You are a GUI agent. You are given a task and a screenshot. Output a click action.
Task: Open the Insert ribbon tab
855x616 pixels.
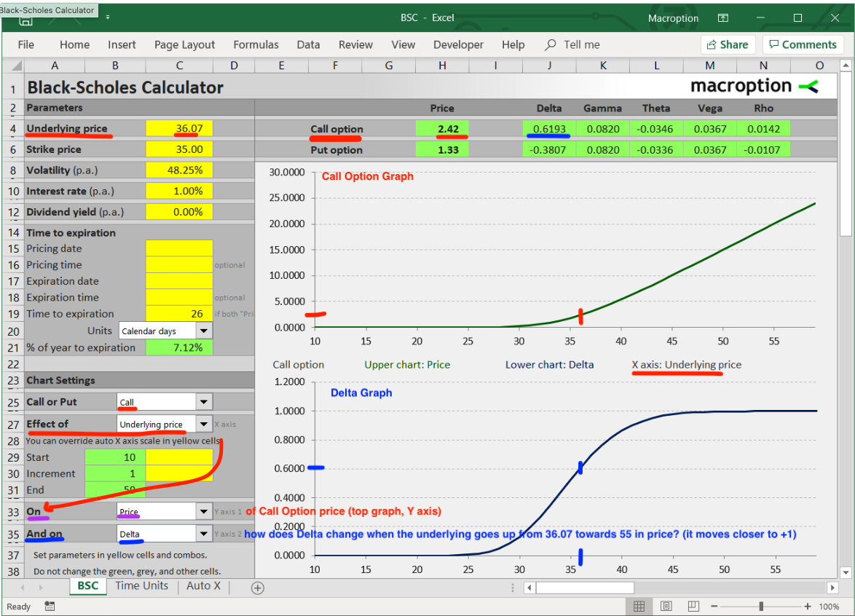coord(122,44)
